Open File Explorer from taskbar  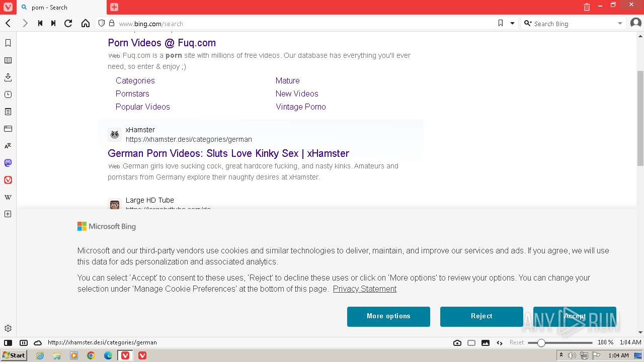(57, 355)
